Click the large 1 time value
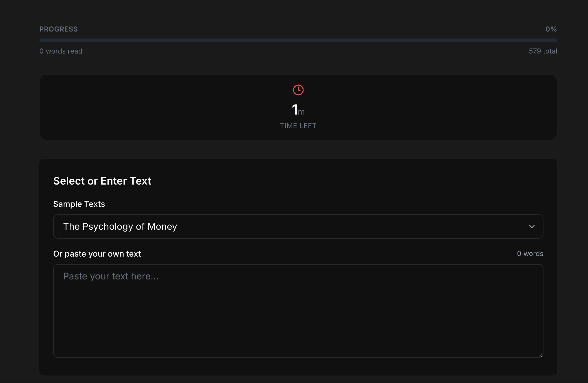588x383 pixels. (x=295, y=110)
